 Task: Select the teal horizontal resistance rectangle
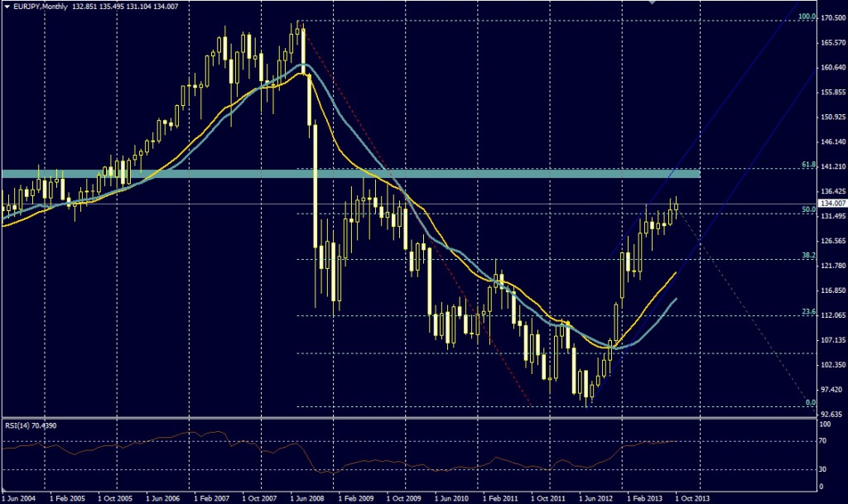(351, 173)
